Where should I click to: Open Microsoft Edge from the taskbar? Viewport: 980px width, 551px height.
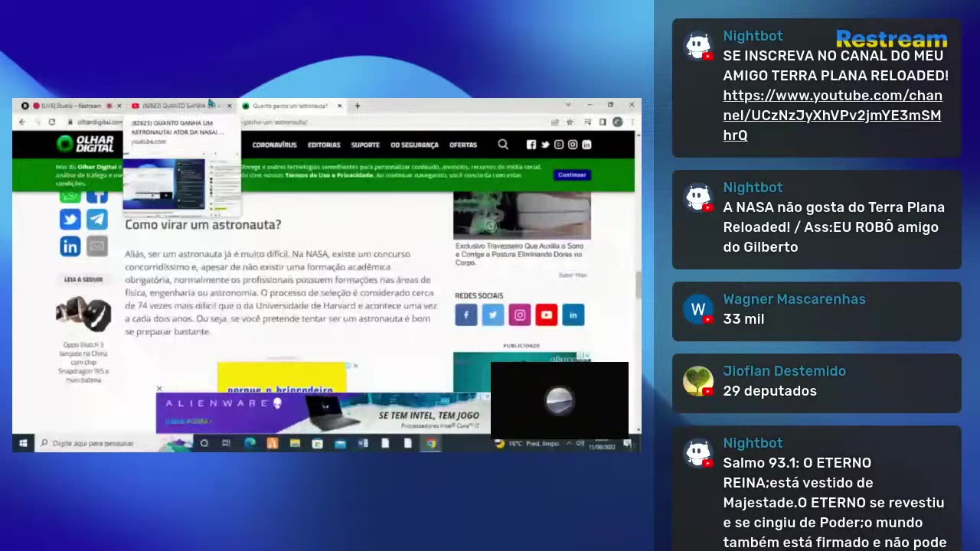click(x=250, y=443)
